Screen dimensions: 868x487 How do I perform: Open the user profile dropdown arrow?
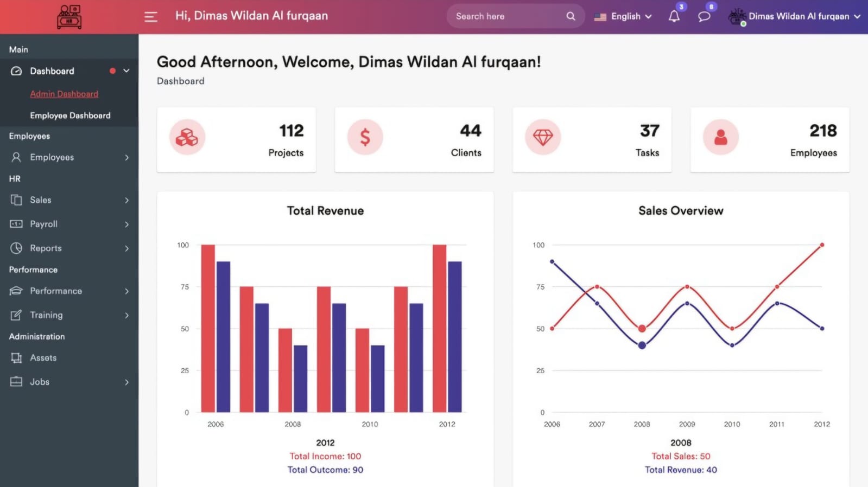[x=857, y=16]
